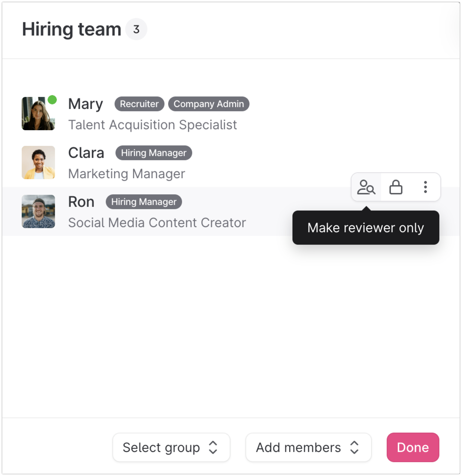462x476 pixels.
Task: Click Ron's Hiring Manager badge
Action: coord(144,202)
